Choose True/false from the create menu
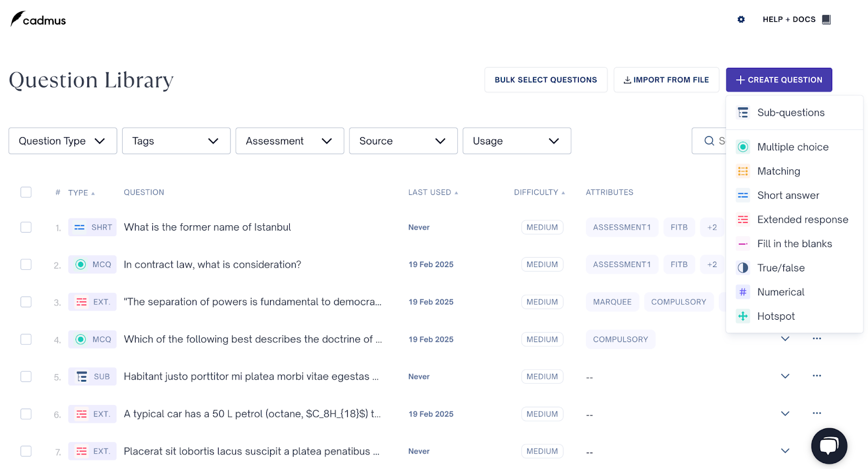 coord(794,268)
